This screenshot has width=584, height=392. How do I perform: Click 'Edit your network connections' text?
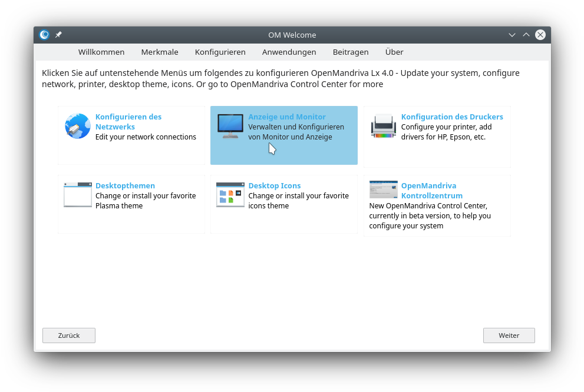(x=146, y=137)
